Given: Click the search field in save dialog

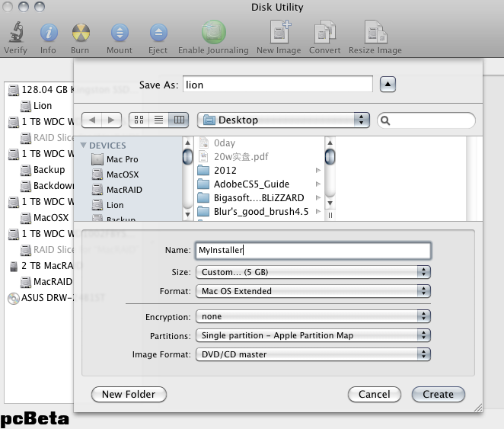Looking at the screenshot, I should click(426, 120).
